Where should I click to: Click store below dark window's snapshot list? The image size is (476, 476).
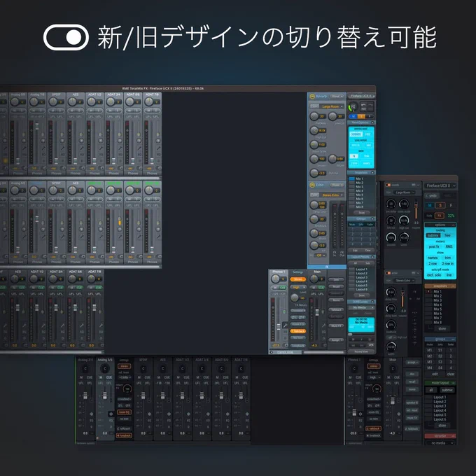click(442, 329)
